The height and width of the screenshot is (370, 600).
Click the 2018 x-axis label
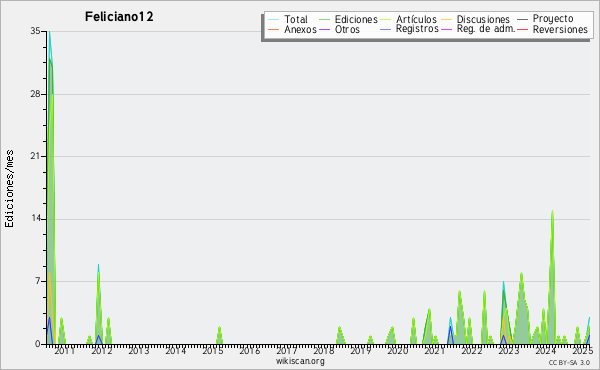click(x=324, y=350)
